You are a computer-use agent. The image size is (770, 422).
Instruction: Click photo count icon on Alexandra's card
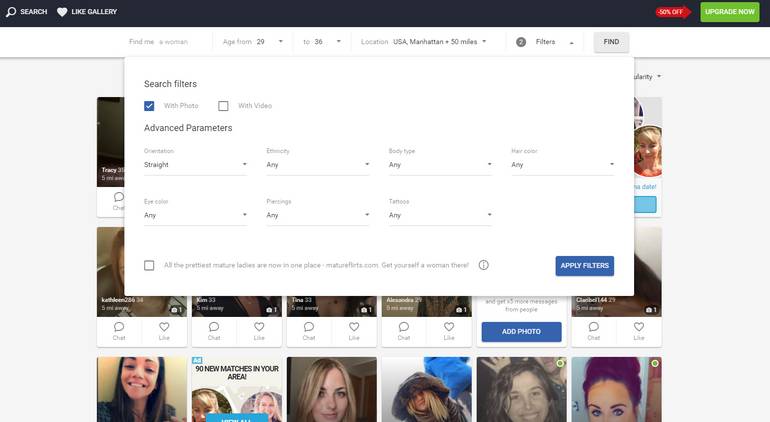pos(461,309)
